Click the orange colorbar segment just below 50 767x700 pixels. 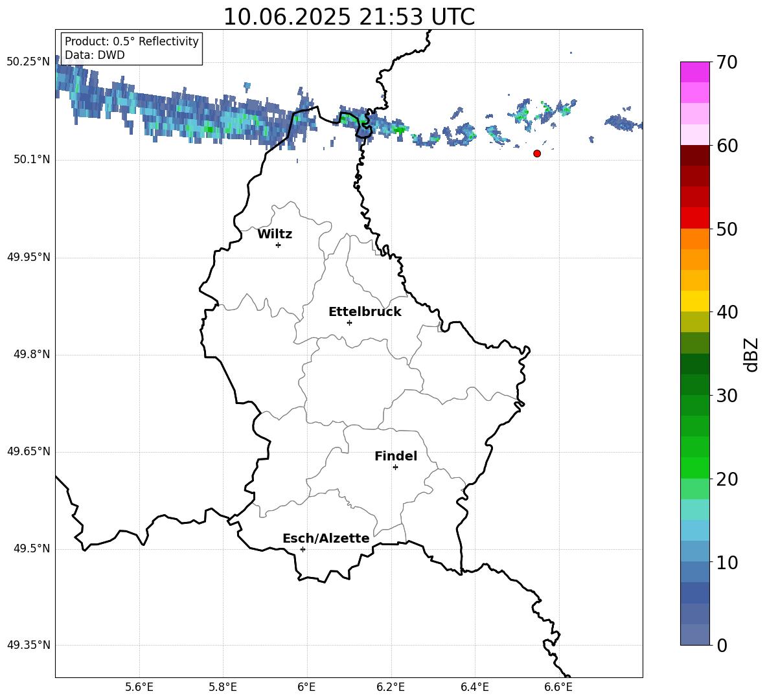[695, 238]
